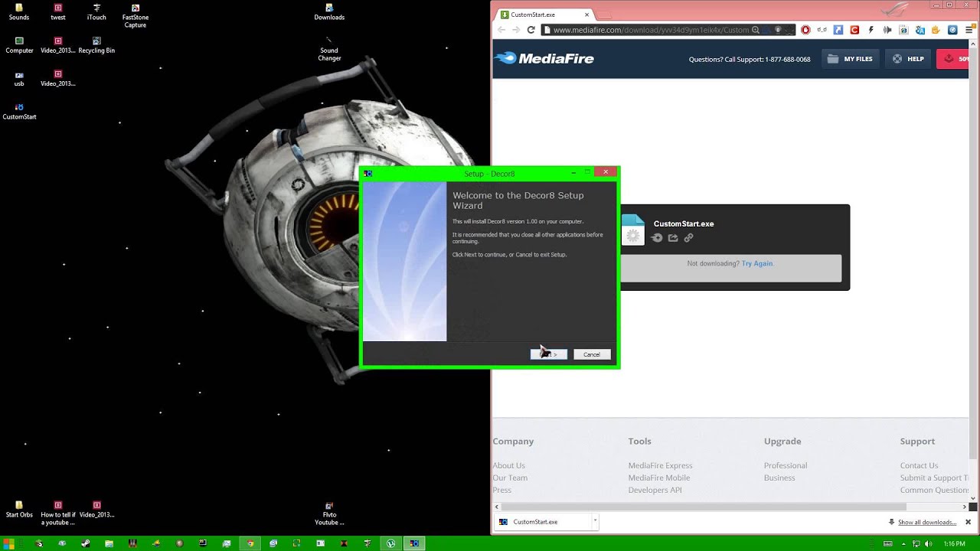The image size is (980, 551).
Task: Open MediaFire Mobile link
Action: pyautogui.click(x=659, y=478)
